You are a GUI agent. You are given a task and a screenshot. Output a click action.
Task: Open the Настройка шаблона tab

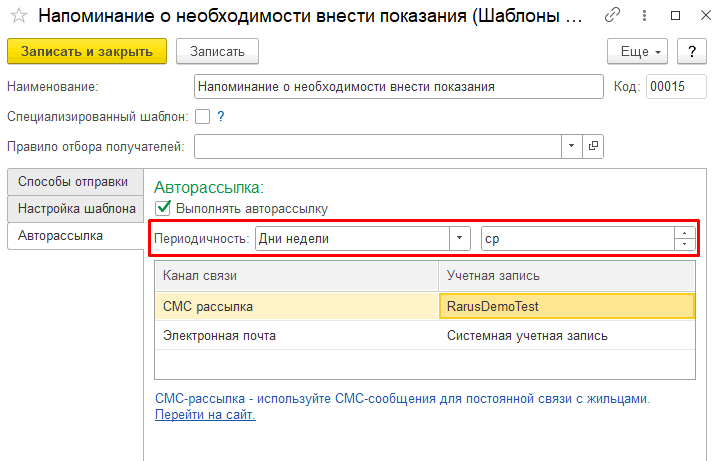tap(76, 209)
